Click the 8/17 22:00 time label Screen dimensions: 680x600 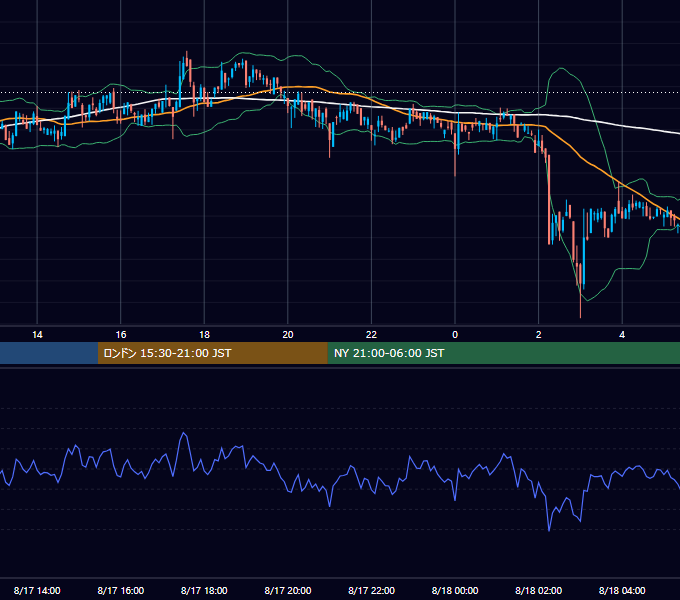pyautogui.click(x=371, y=590)
